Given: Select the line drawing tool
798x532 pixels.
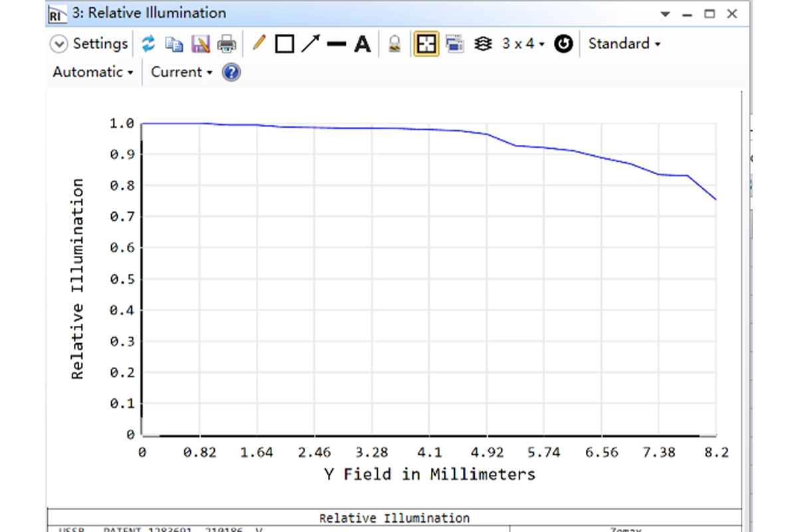Looking at the screenshot, I should coord(336,45).
